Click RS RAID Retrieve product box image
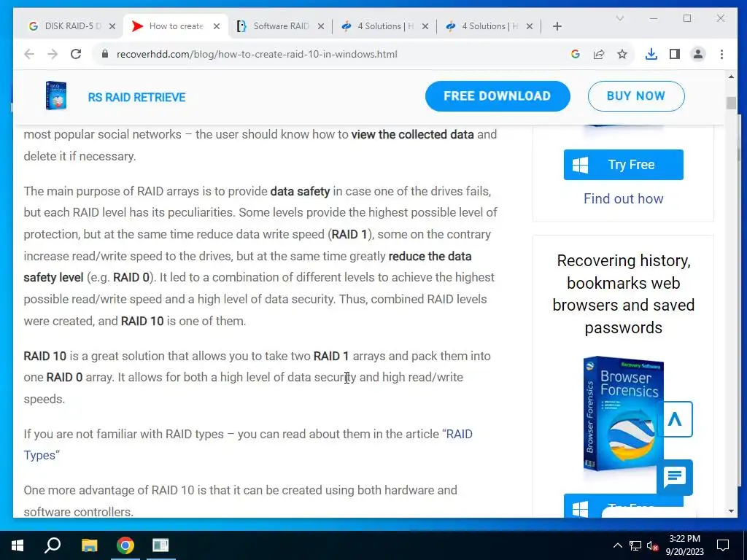The image size is (747, 560). click(55, 96)
